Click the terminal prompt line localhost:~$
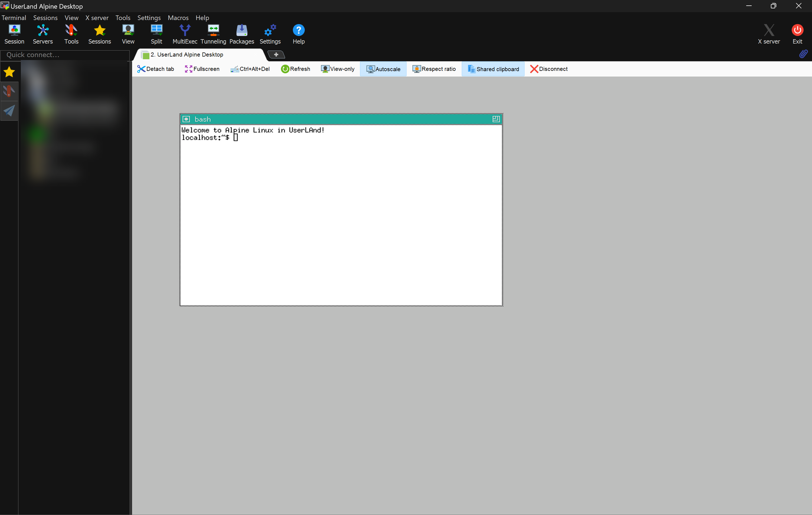 click(205, 137)
